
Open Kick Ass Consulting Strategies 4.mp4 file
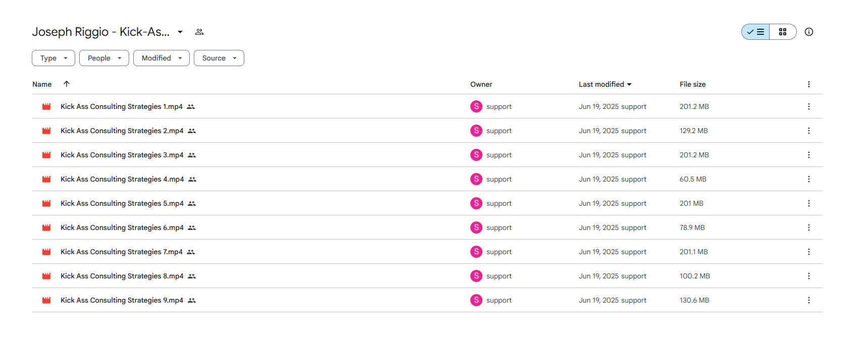click(122, 179)
